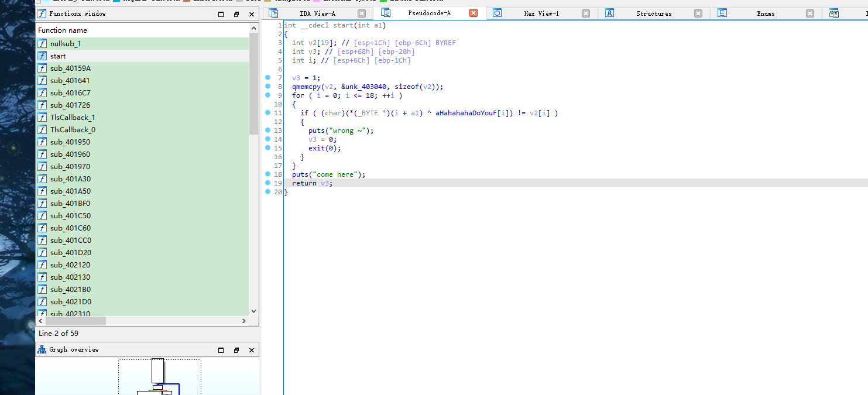
Task: Close the Graph overview panel
Action: 252,350
